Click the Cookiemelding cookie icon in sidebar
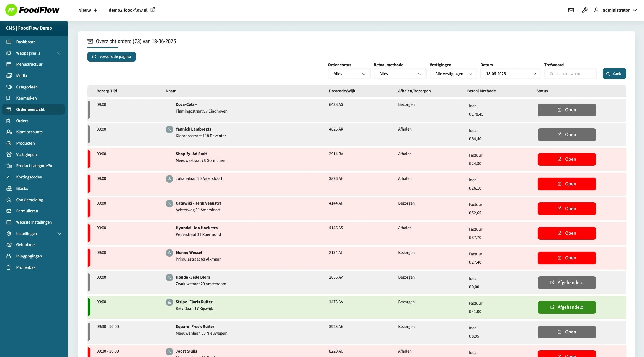The height and width of the screenshot is (357, 644). 9,200
